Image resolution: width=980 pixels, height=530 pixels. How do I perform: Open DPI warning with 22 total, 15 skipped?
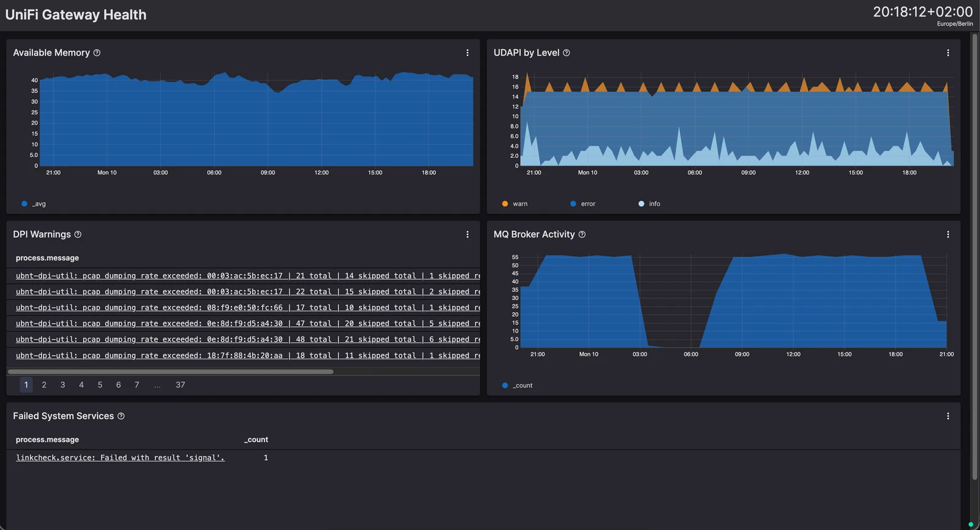click(x=248, y=292)
